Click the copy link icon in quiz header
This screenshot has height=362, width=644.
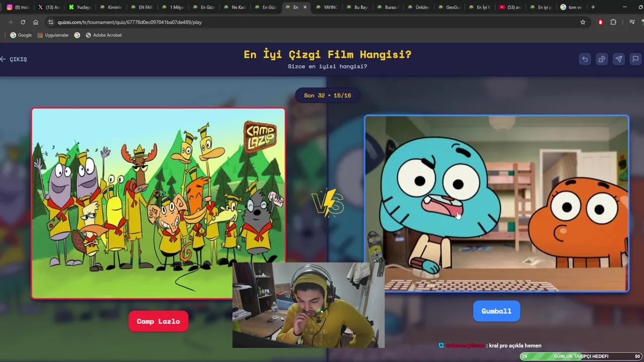pos(602,59)
